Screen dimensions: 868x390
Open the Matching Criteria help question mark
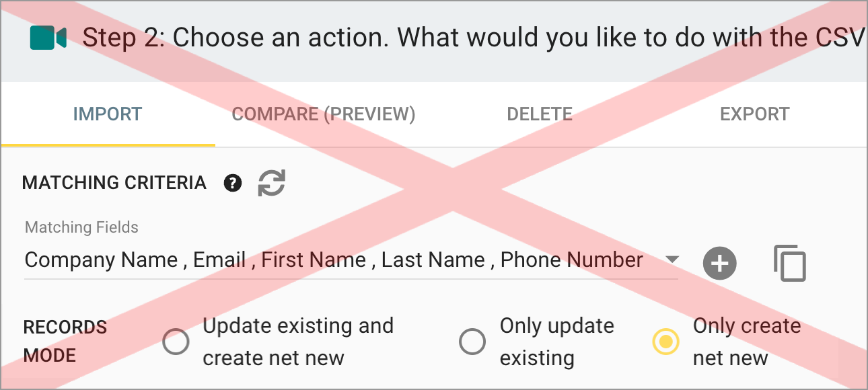[233, 183]
